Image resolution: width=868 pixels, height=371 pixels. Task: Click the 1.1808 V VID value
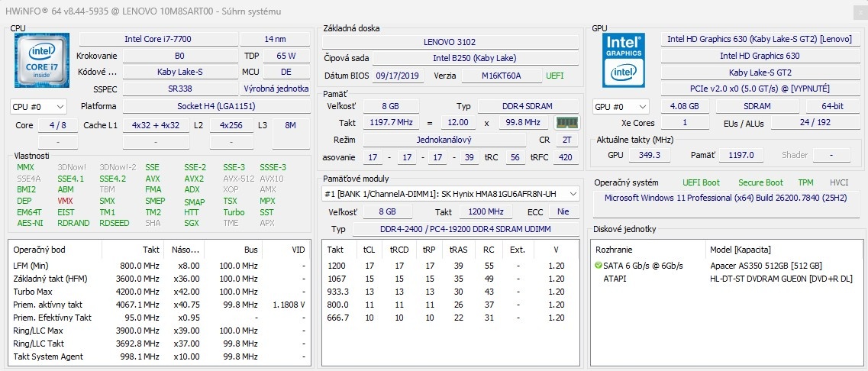tap(289, 305)
